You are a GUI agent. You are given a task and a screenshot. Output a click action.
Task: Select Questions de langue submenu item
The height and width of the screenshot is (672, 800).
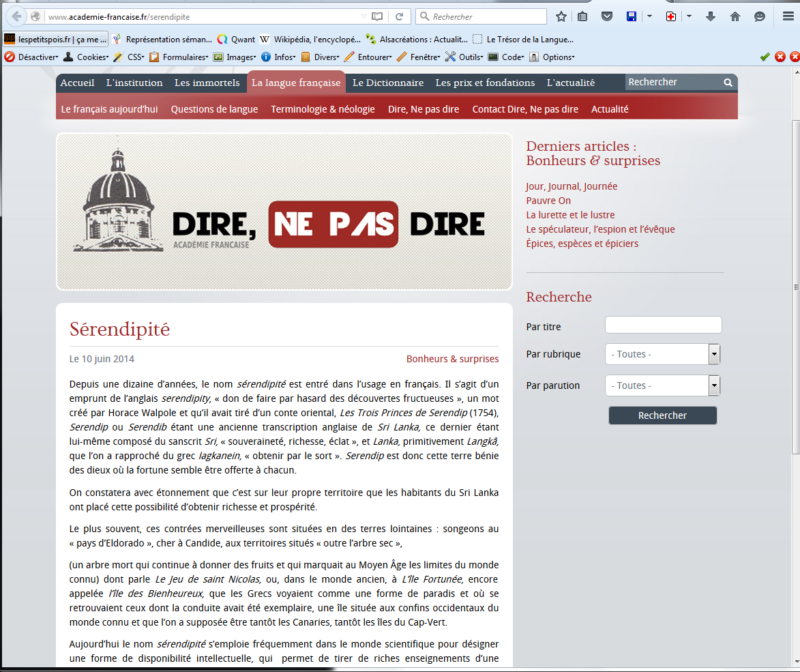pos(214,109)
